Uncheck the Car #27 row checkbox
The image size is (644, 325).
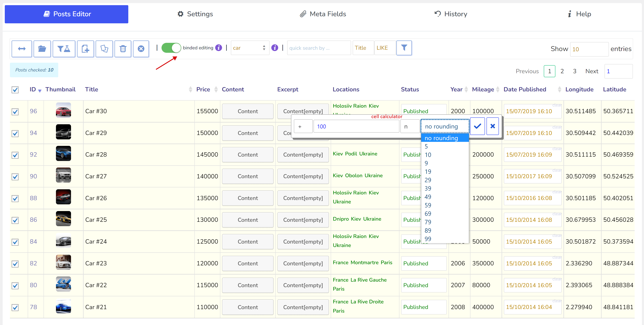coord(15,176)
